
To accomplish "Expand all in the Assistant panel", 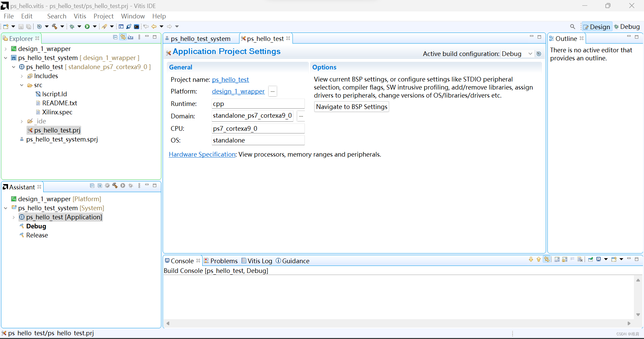I will pos(100,186).
